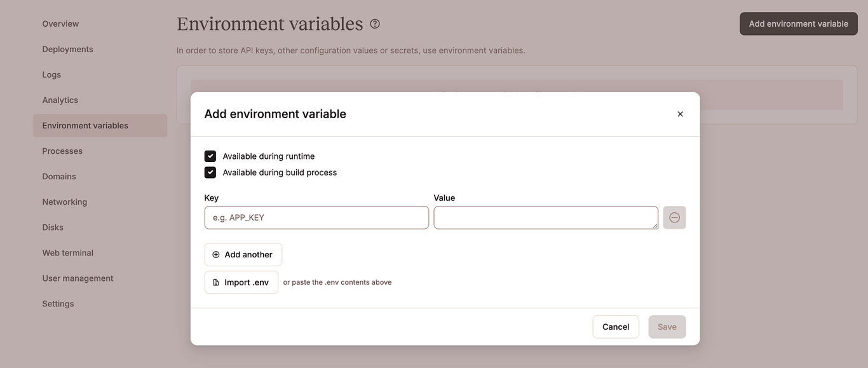Screen dimensions: 868x368
Task: Go to User management
Action: tap(78, 278)
